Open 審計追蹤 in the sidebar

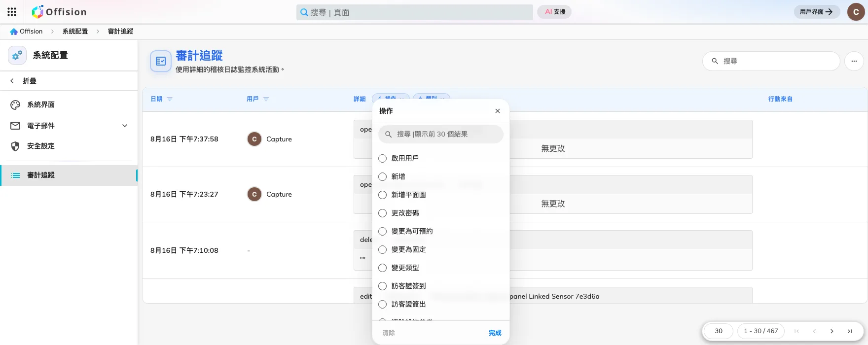(x=69, y=175)
